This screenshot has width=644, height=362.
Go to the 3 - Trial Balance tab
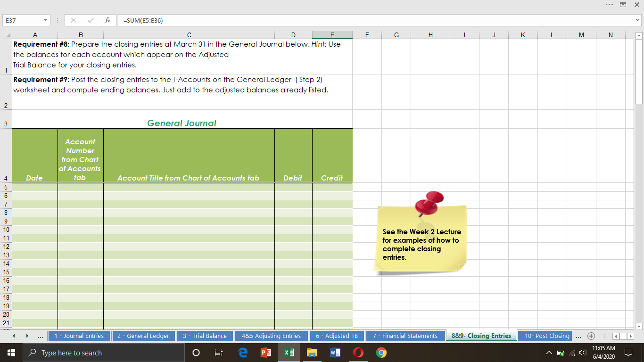(205, 336)
